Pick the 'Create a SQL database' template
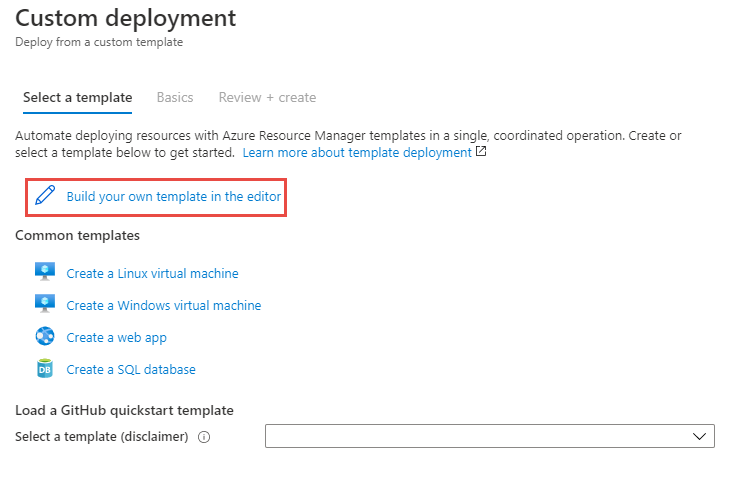This screenshot has height=481, width=734. 131,370
